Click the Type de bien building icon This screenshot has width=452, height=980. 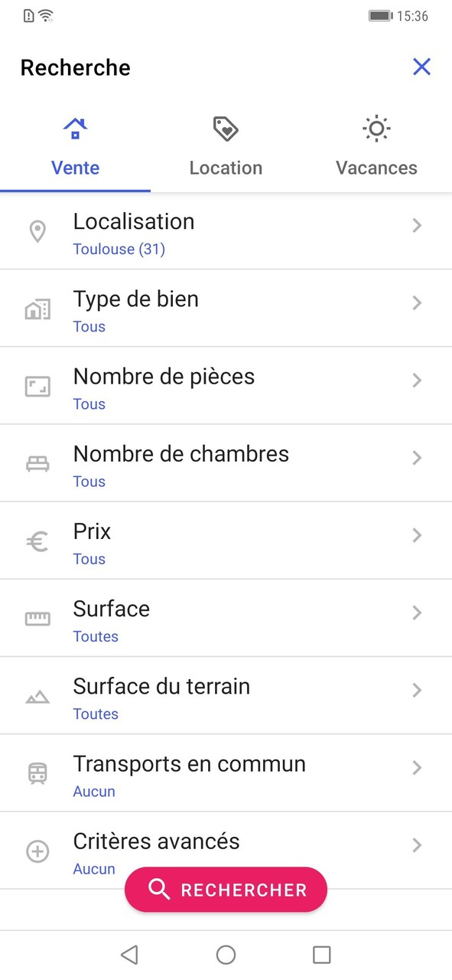coord(37,309)
